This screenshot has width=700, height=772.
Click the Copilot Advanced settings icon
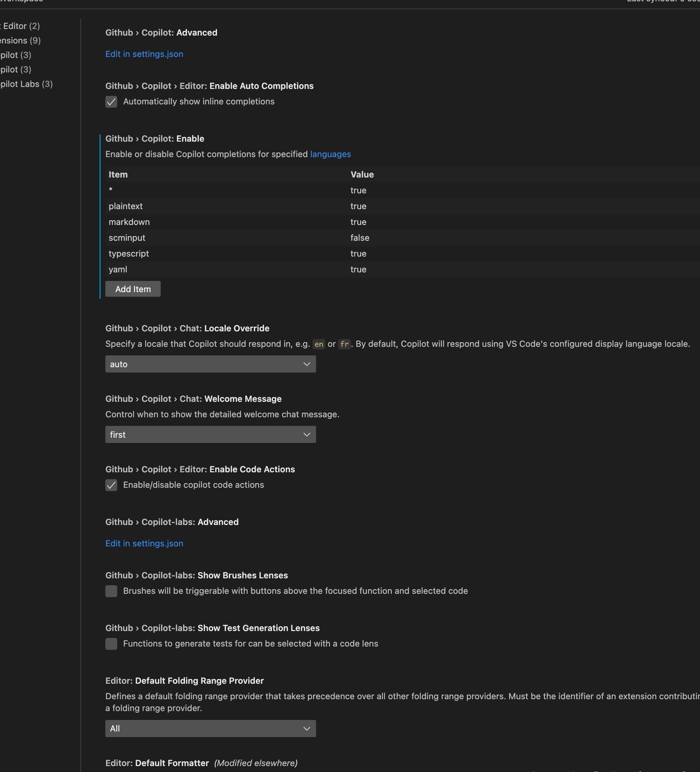(x=94, y=32)
